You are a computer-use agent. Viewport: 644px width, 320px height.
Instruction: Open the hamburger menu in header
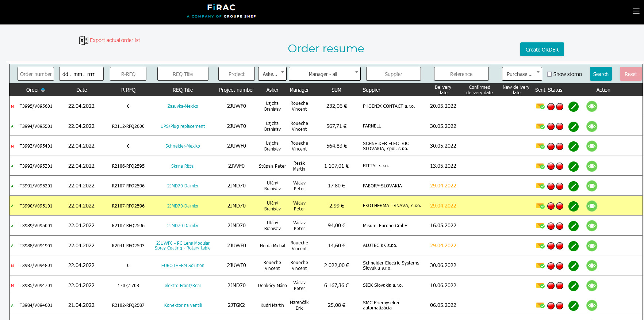[x=636, y=11]
